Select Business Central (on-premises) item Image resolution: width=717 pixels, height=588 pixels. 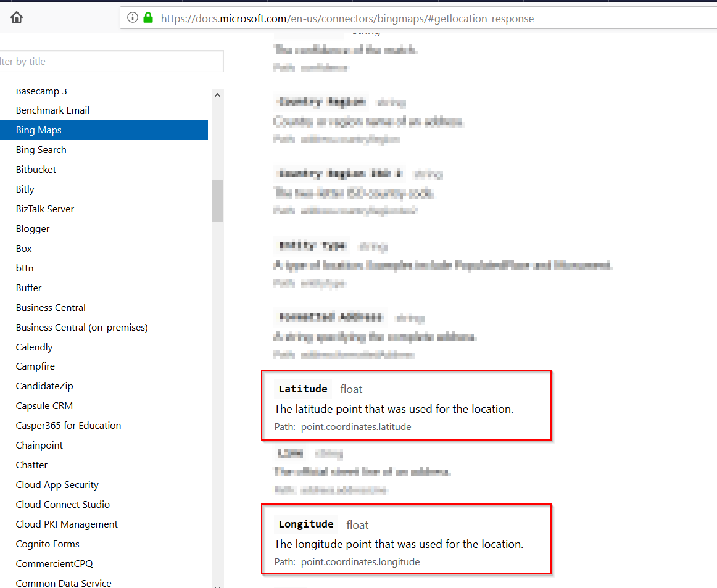click(82, 328)
